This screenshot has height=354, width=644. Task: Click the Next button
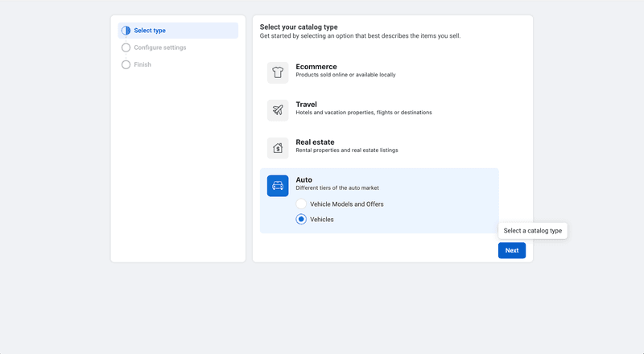click(x=512, y=250)
